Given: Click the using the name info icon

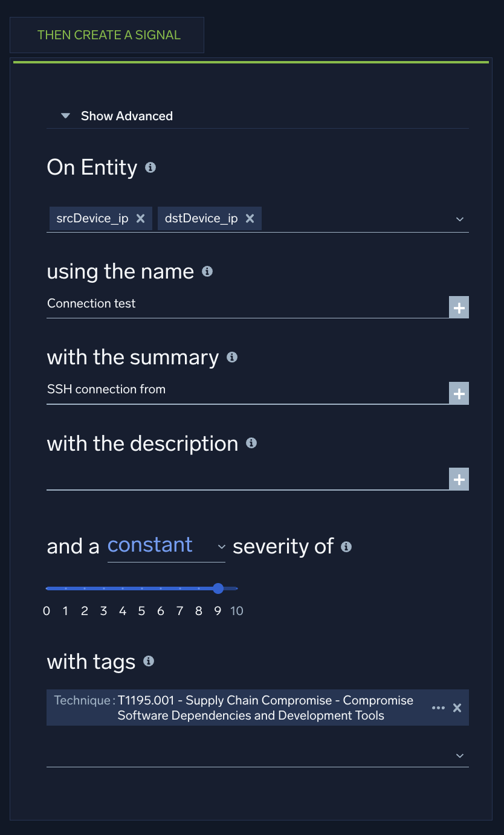Looking at the screenshot, I should pos(207,272).
